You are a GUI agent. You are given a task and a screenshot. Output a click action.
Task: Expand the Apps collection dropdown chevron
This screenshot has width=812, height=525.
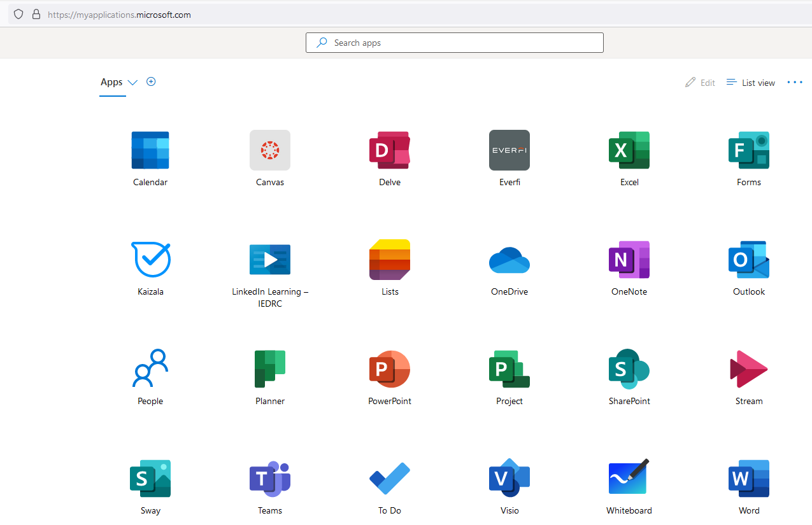coord(132,83)
